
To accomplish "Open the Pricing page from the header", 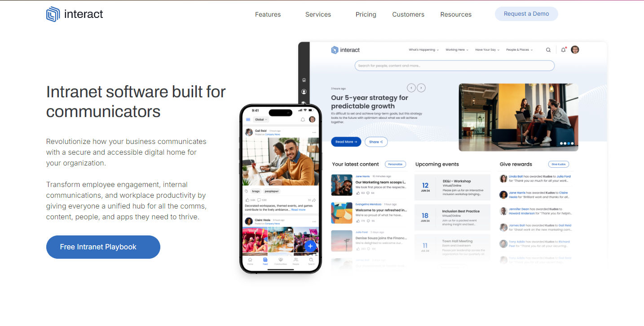I will click(366, 14).
